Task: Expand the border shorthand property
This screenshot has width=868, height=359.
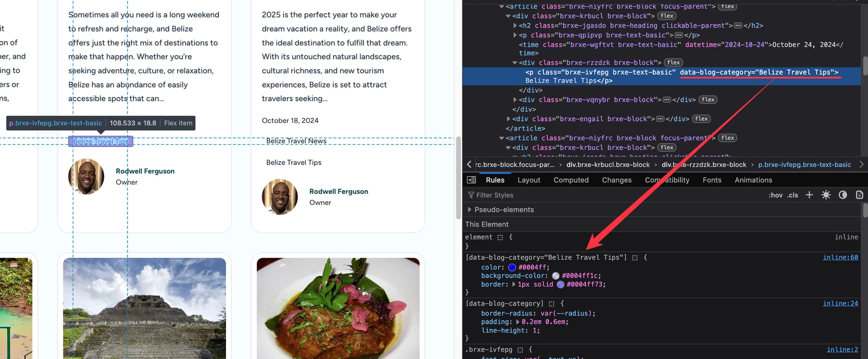Action: (x=514, y=284)
